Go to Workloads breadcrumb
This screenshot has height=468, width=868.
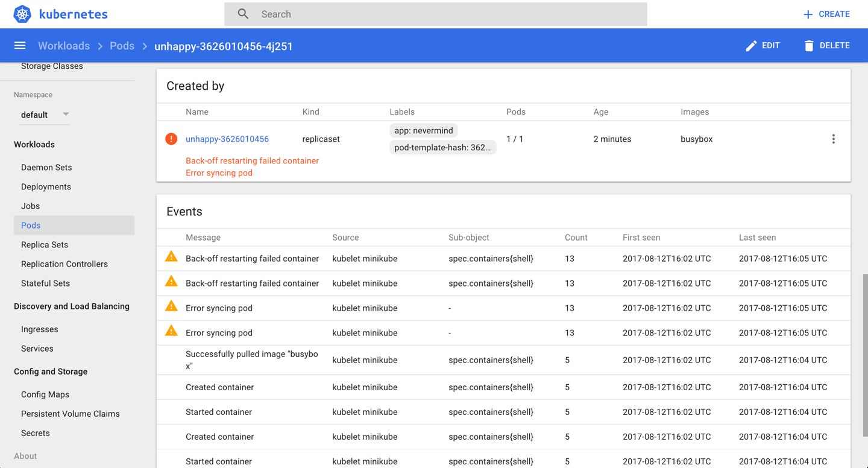point(64,46)
